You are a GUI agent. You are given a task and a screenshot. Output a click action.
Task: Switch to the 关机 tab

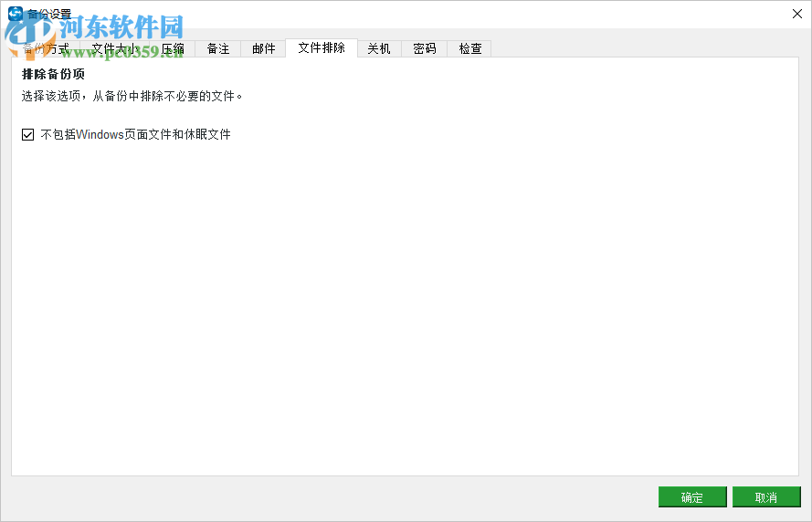point(379,48)
